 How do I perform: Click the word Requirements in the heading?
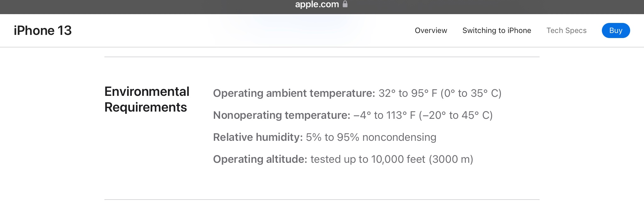click(x=146, y=107)
